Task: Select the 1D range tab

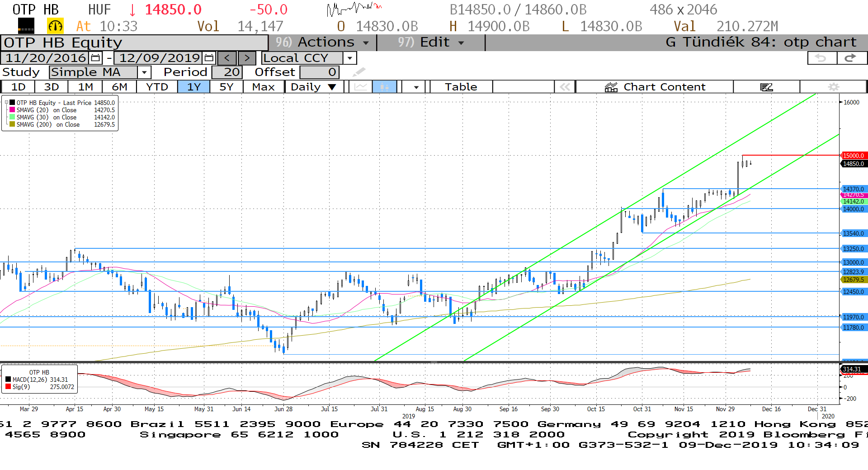Action: [18, 87]
